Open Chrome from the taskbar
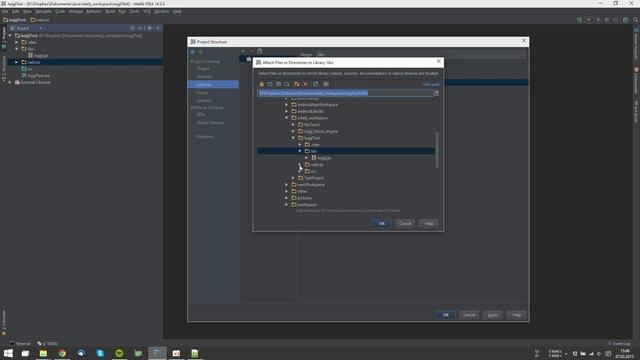The height and width of the screenshot is (360, 640). click(x=62, y=353)
